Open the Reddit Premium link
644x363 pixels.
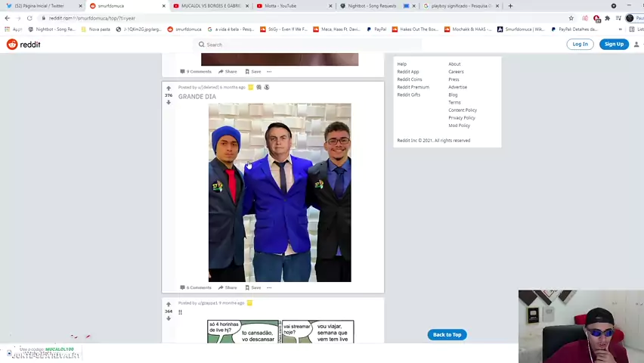413,87
